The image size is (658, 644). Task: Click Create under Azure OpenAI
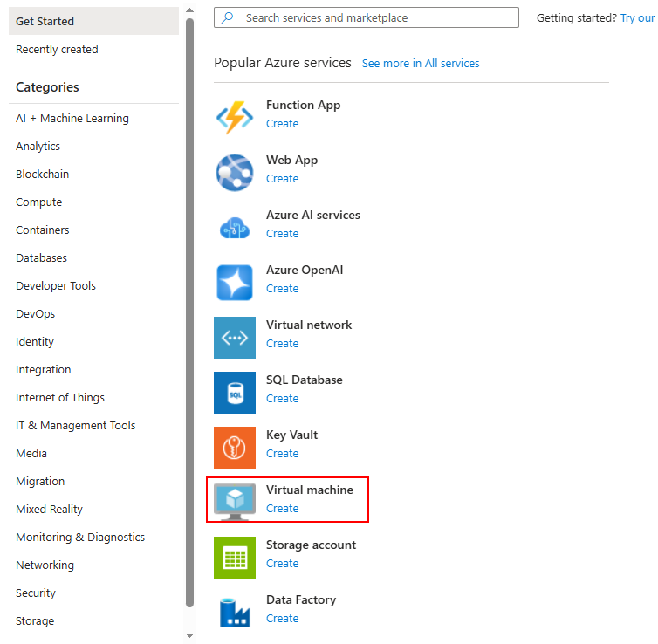tap(283, 289)
